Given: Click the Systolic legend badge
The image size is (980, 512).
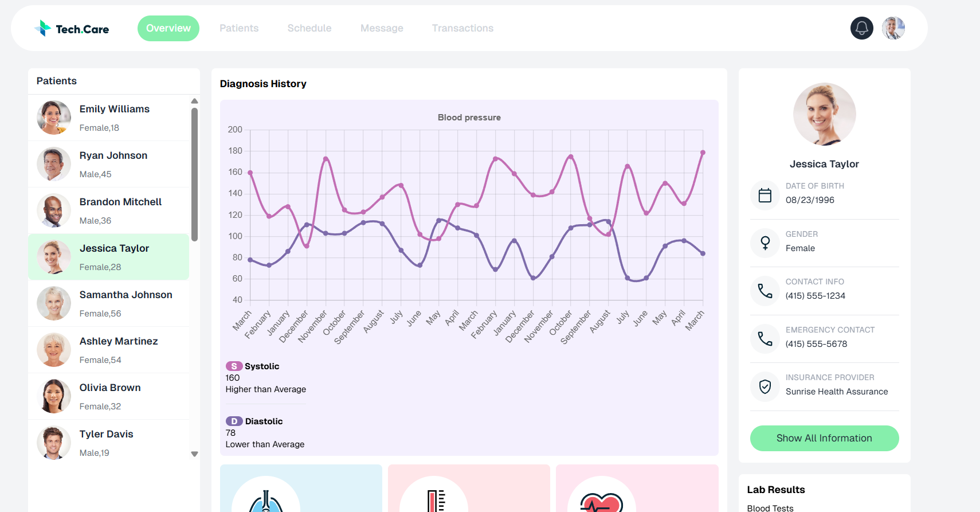Looking at the screenshot, I should click(234, 366).
